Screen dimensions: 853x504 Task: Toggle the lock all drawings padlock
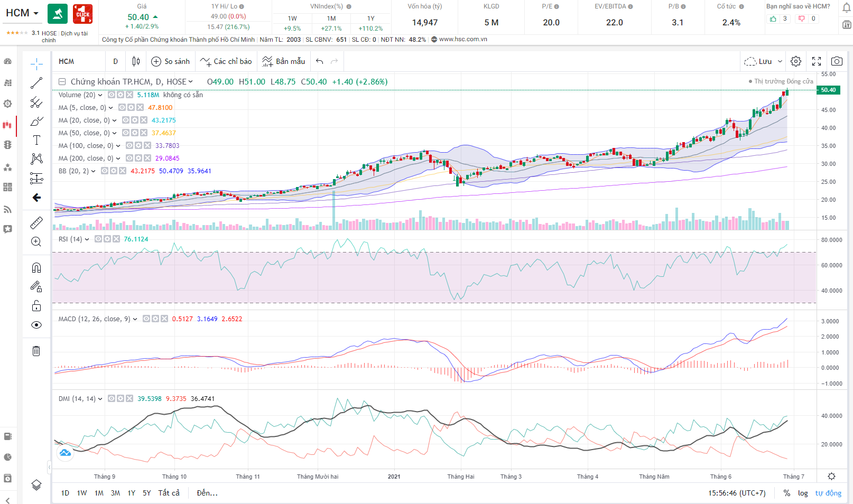pyautogui.click(x=36, y=306)
